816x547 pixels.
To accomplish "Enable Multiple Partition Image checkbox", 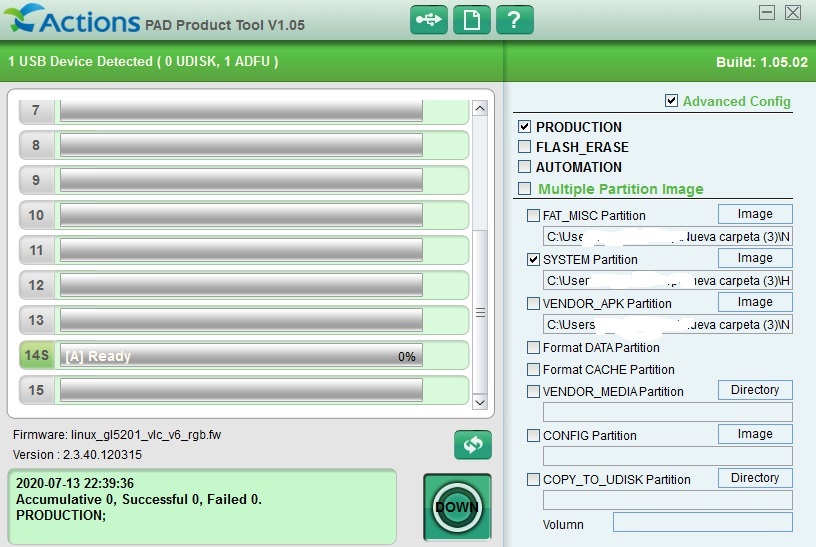I will 524,188.
